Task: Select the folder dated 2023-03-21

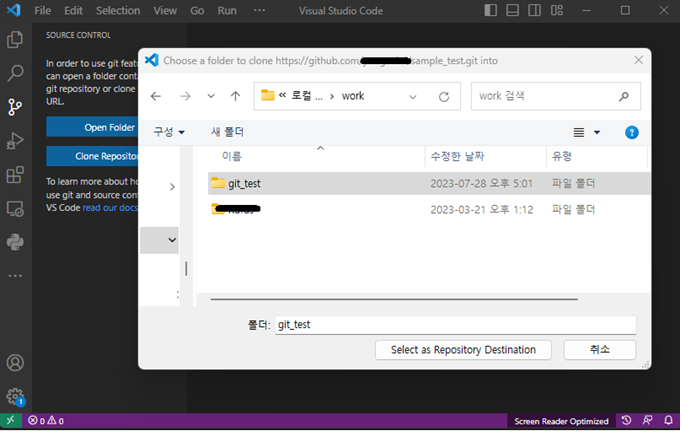Action: point(429,209)
